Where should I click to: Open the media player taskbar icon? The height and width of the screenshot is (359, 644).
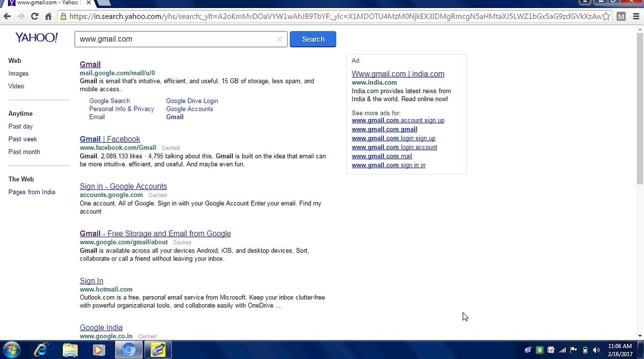click(x=99, y=350)
